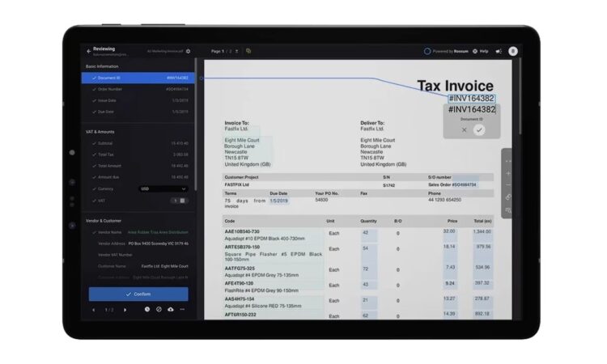
Task: Go to next document using the right arrow
Action: (x=125, y=309)
